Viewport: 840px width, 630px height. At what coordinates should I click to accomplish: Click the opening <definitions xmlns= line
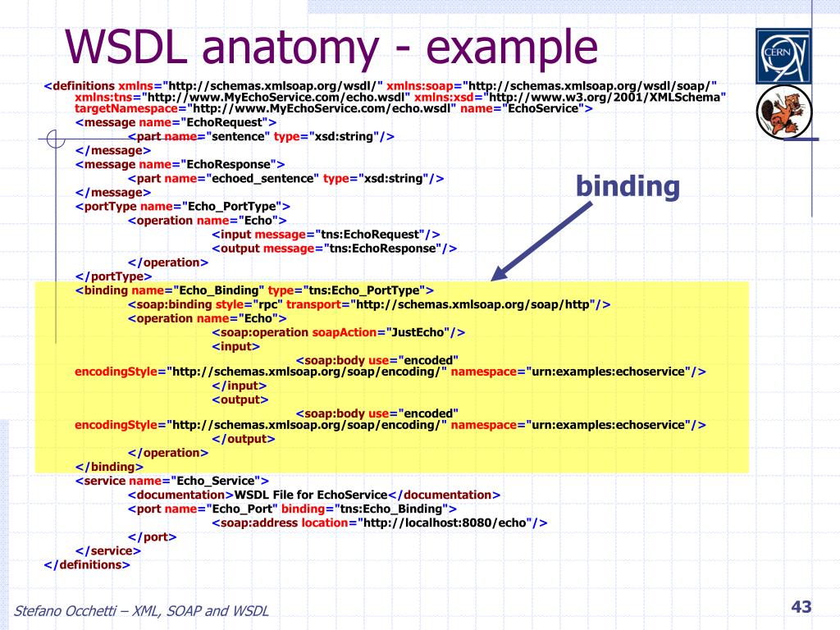381,86
